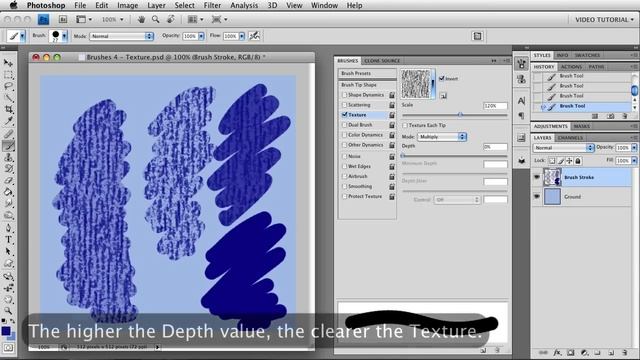The width and height of the screenshot is (640, 360).
Task: Select the Ground layer
Action: coord(582,196)
